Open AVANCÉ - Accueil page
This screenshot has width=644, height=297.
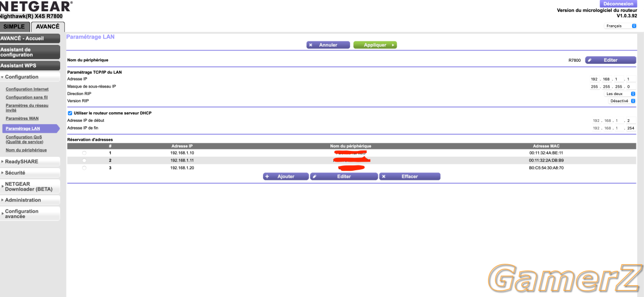[x=30, y=38]
